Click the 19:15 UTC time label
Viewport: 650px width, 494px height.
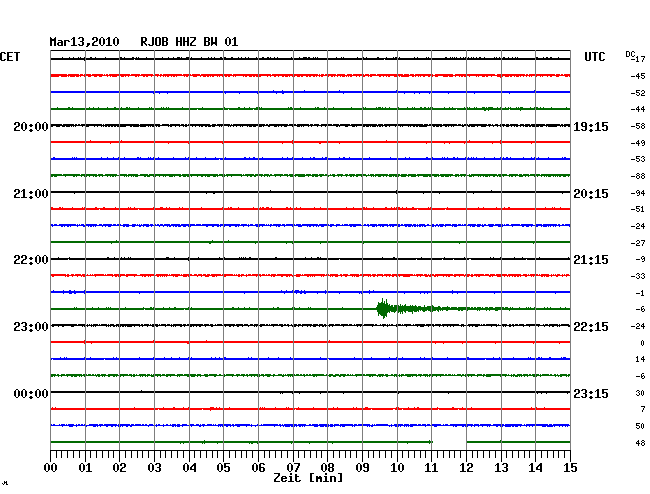[x=591, y=126]
